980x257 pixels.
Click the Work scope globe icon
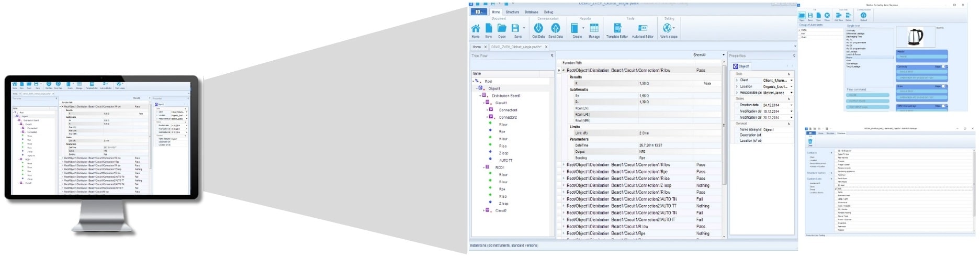click(667, 28)
